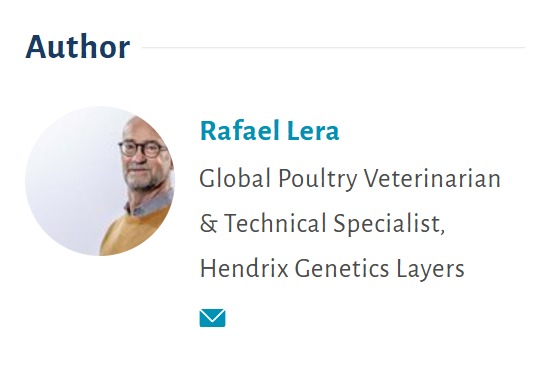Select the Author section heading
The width and height of the screenshot is (546, 379).
pyautogui.click(x=78, y=47)
